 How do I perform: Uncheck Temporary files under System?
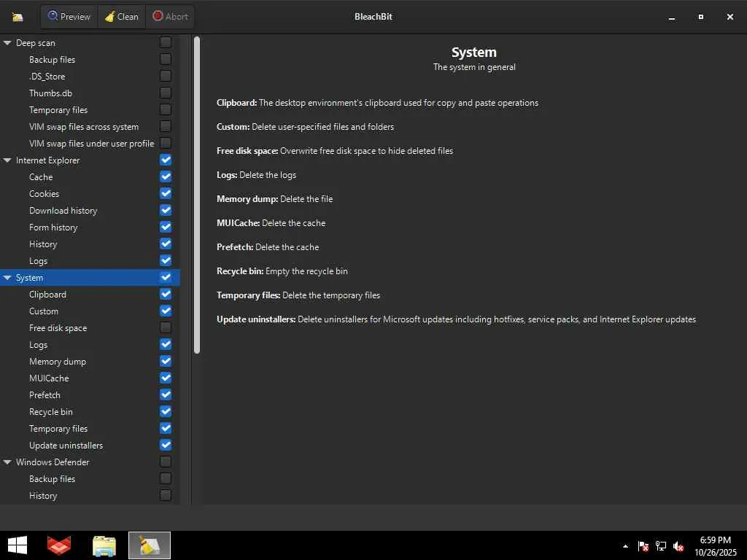[x=166, y=429]
